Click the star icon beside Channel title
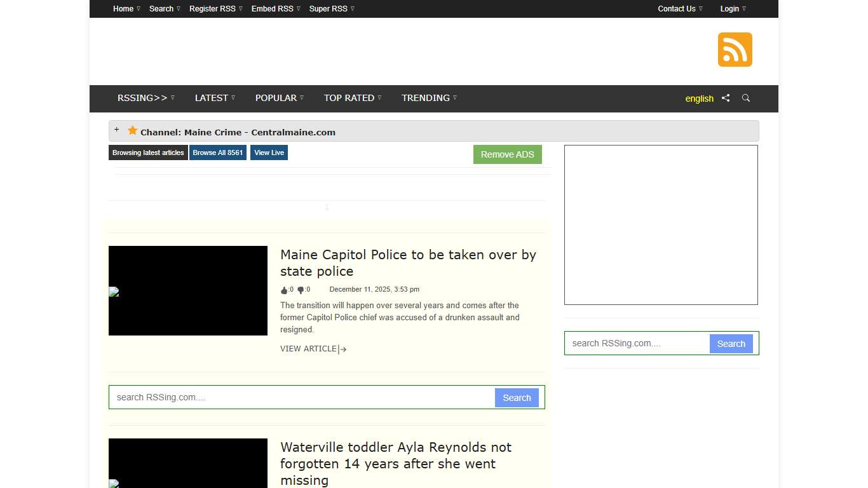The height and width of the screenshot is (488, 868). [132, 131]
